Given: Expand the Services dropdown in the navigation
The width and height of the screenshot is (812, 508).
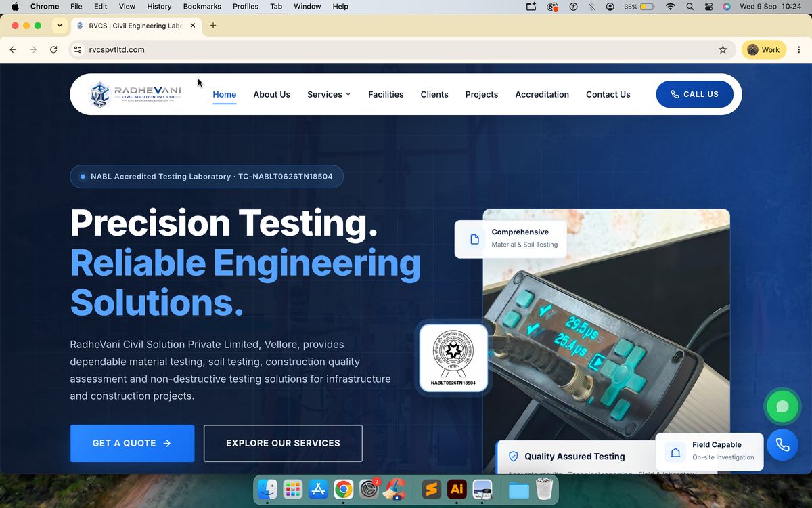Looking at the screenshot, I should point(329,94).
